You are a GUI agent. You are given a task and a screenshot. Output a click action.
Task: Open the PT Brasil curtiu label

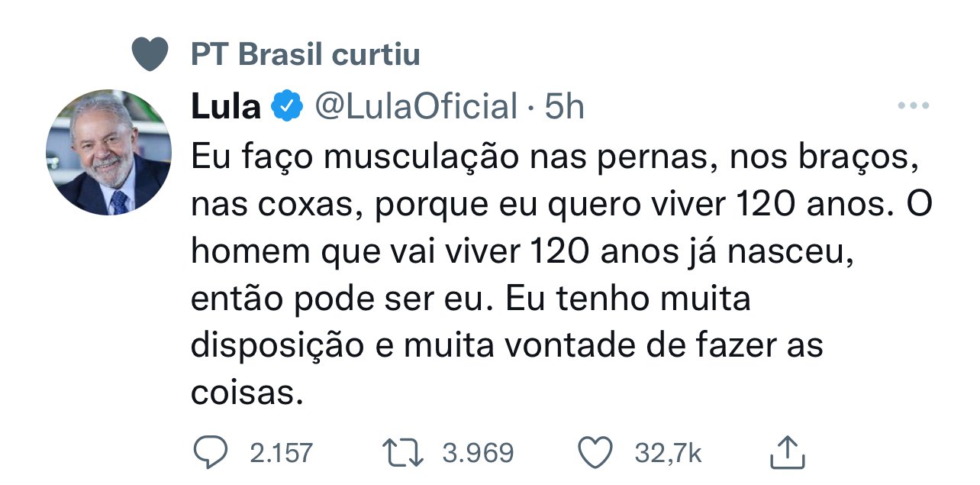tap(305, 54)
